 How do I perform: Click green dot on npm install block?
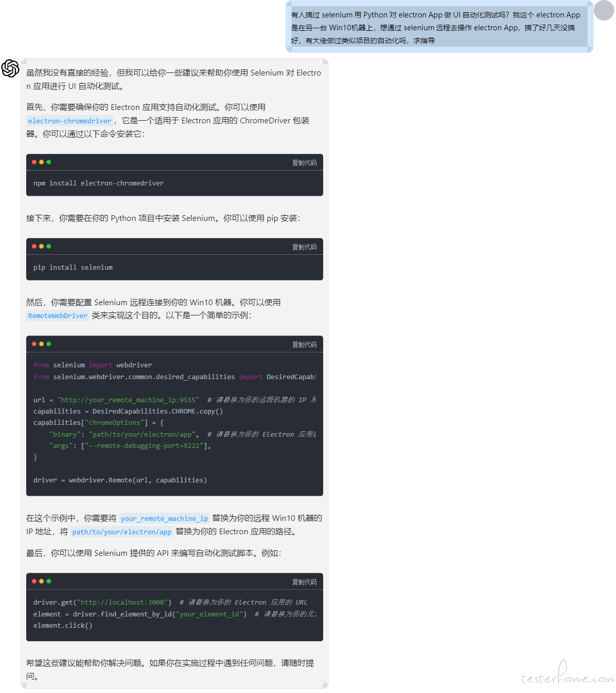point(49,162)
